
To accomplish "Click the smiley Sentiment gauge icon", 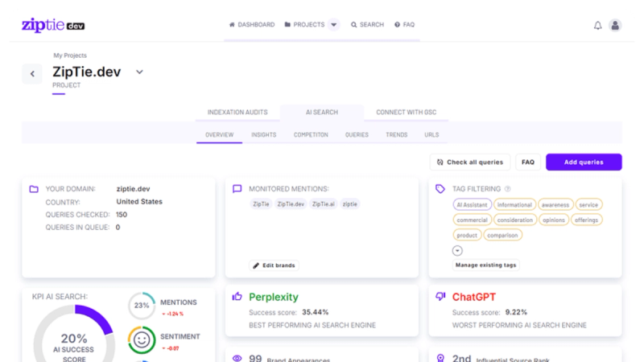I will (x=142, y=339).
